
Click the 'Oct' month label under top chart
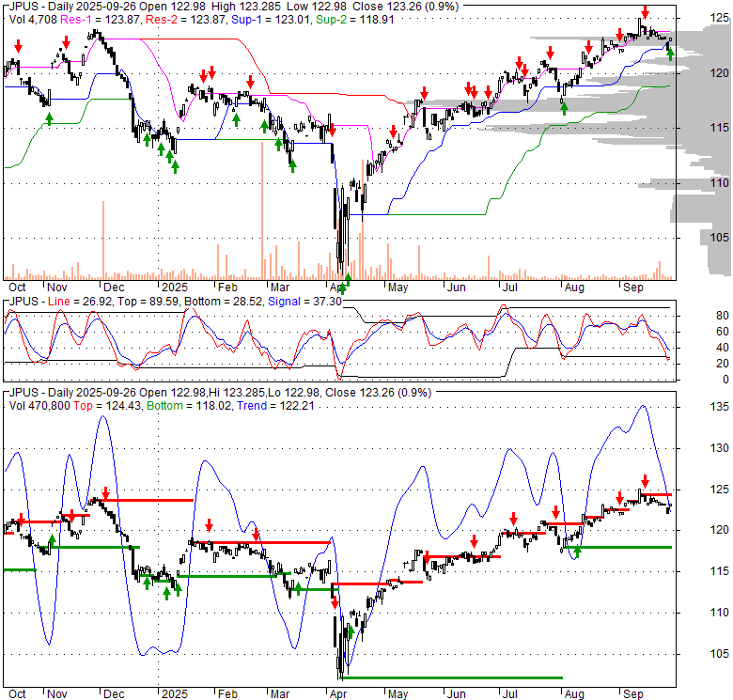click(x=17, y=288)
